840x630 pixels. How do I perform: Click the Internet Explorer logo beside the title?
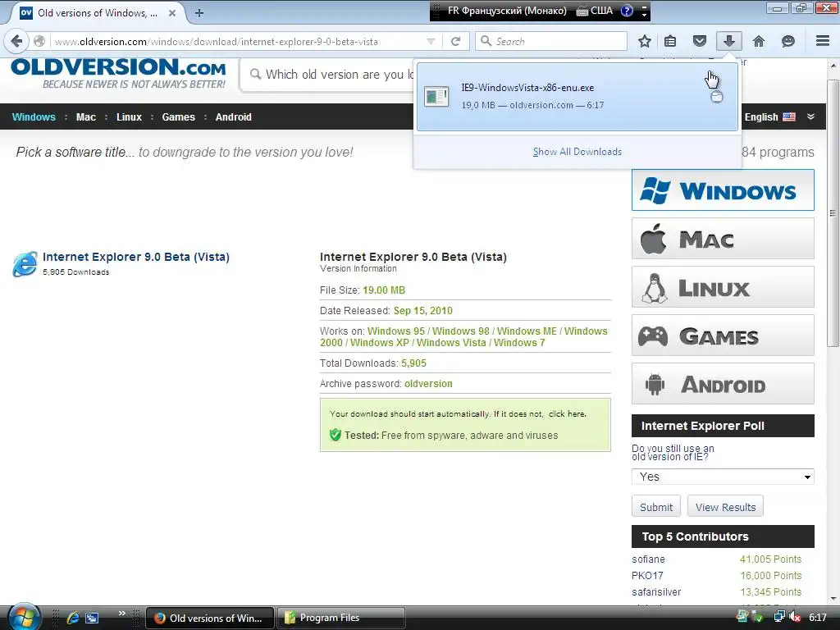pos(25,263)
